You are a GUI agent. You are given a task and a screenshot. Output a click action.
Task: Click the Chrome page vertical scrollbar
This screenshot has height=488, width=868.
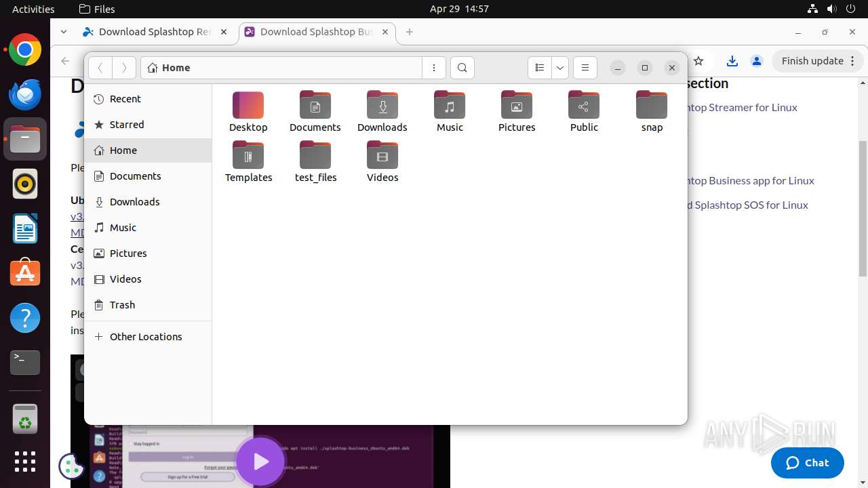pyautogui.click(x=863, y=209)
